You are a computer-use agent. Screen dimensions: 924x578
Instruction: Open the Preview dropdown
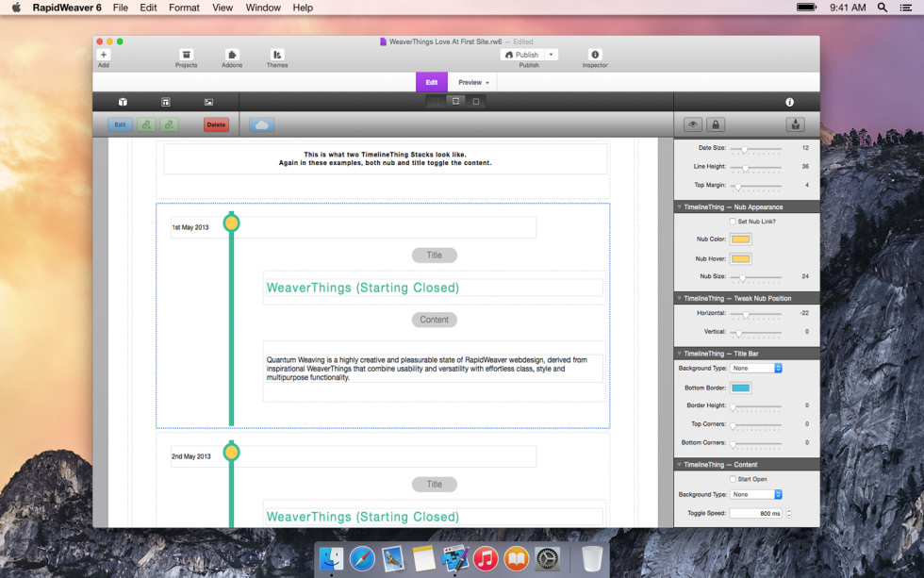pyautogui.click(x=473, y=82)
